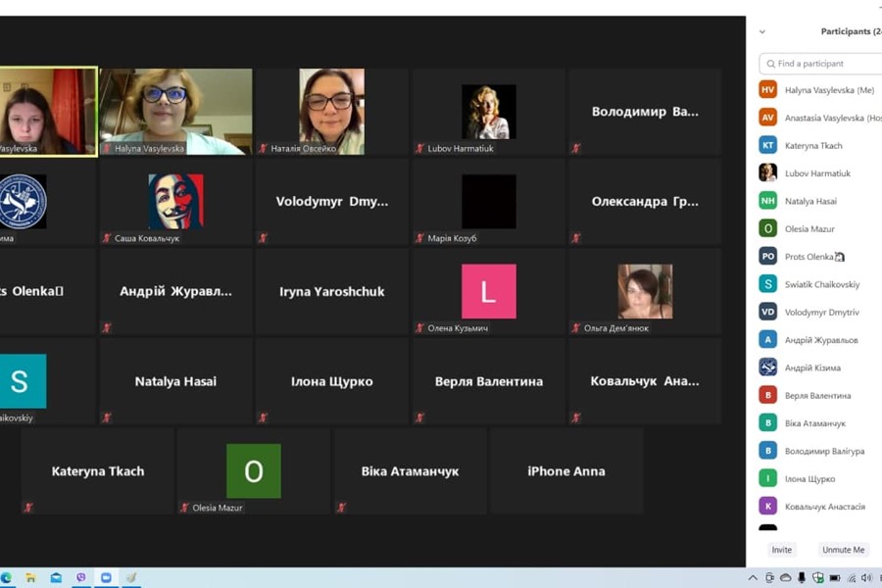
Task: Click Олена Кузьмич's pink L tile
Action: coord(488,291)
